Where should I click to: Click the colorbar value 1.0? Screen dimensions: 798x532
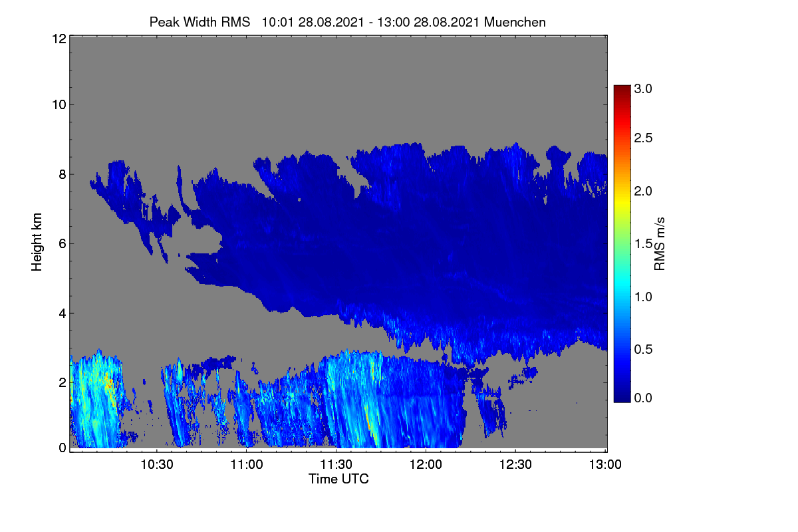click(643, 296)
